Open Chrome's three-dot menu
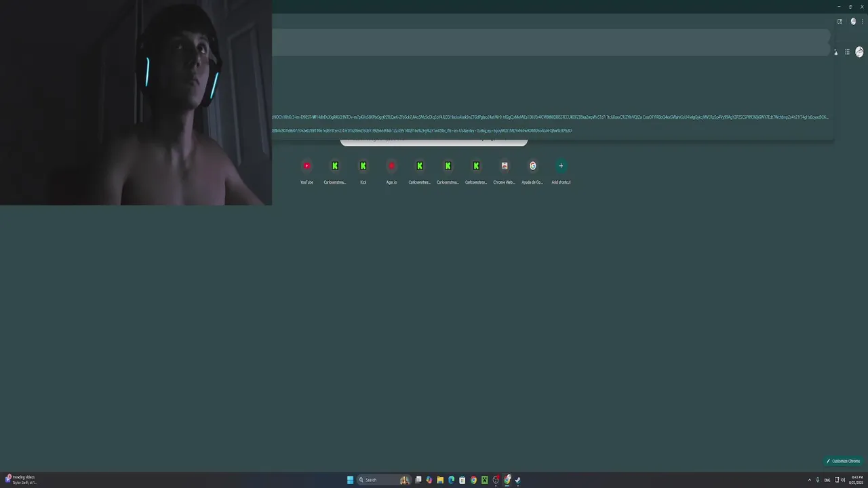The width and height of the screenshot is (868, 488). click(x=863, y=21)
